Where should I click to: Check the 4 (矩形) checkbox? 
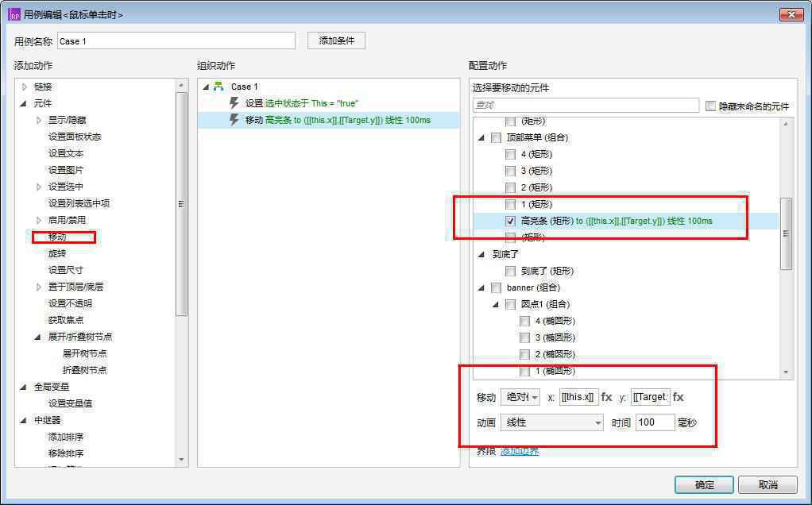click(x=510, y=154)
